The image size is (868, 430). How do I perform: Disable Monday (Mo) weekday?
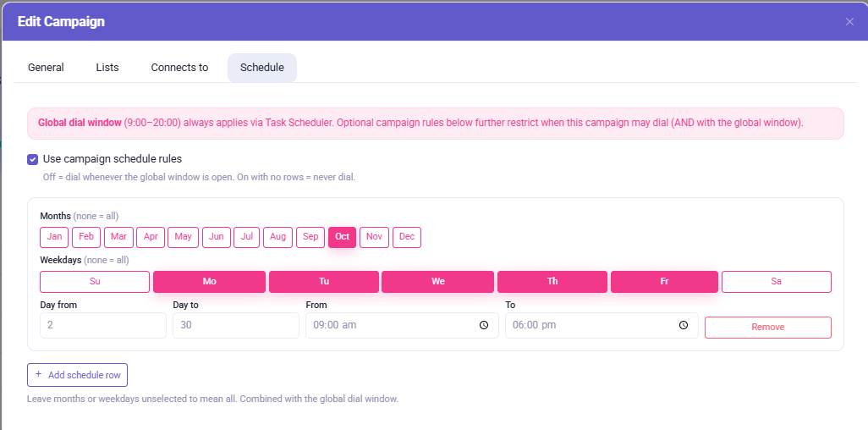click(209, 282)
